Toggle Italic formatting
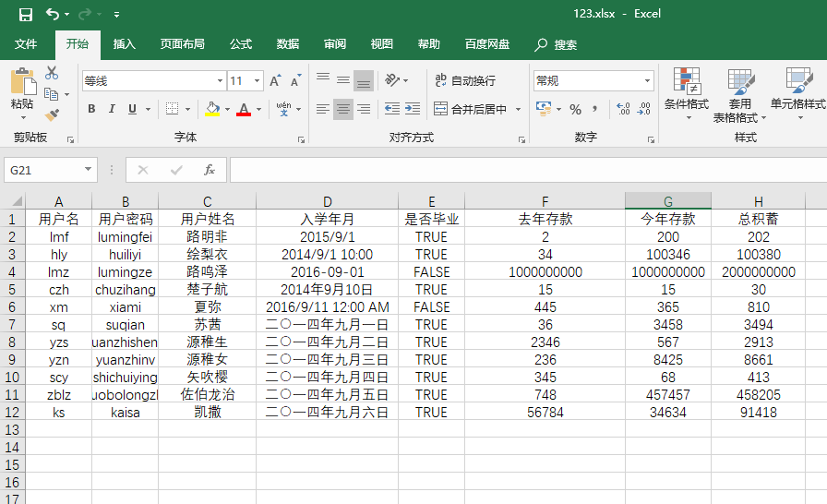The image size is (827, 504). point(112,109)
